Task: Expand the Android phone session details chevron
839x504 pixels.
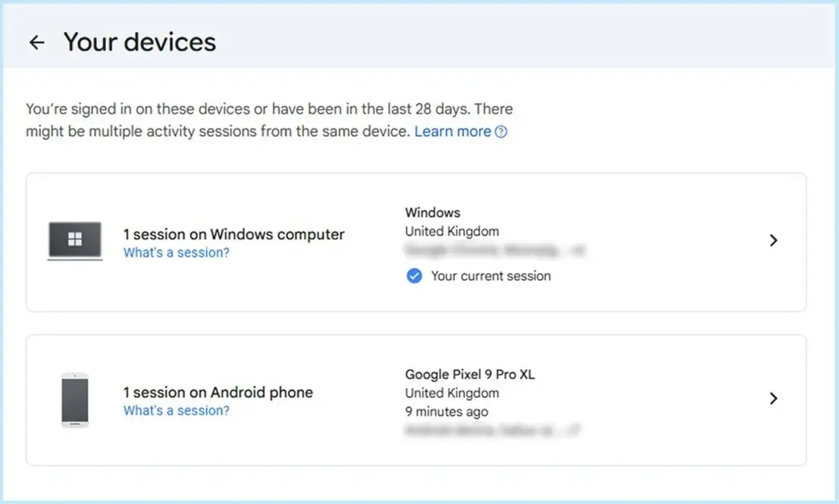Action: click(x=773, y=399)
